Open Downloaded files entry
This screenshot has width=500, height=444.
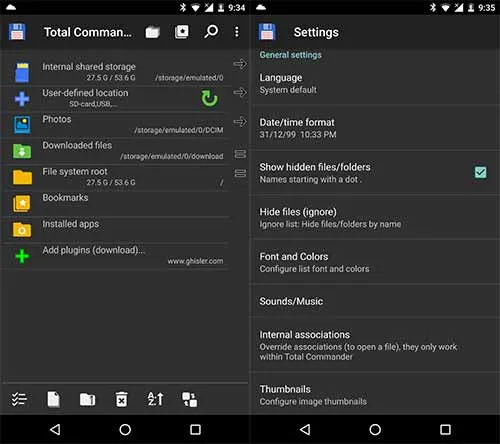115,151
